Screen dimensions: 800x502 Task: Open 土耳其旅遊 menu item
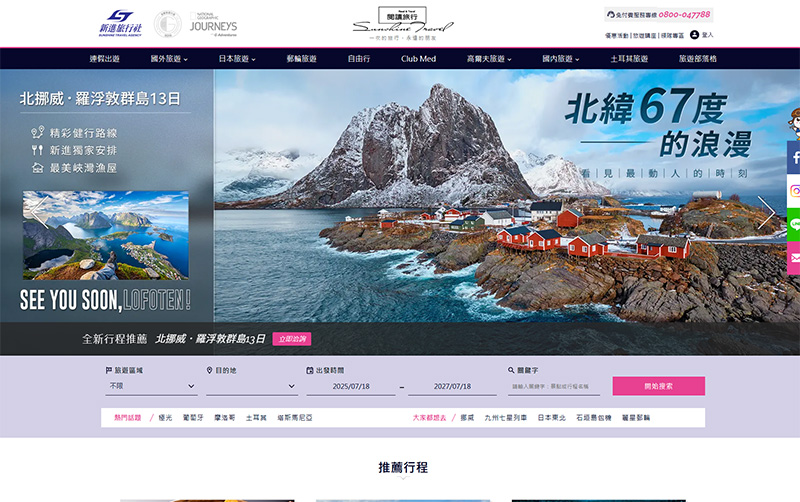click(629, 59)
